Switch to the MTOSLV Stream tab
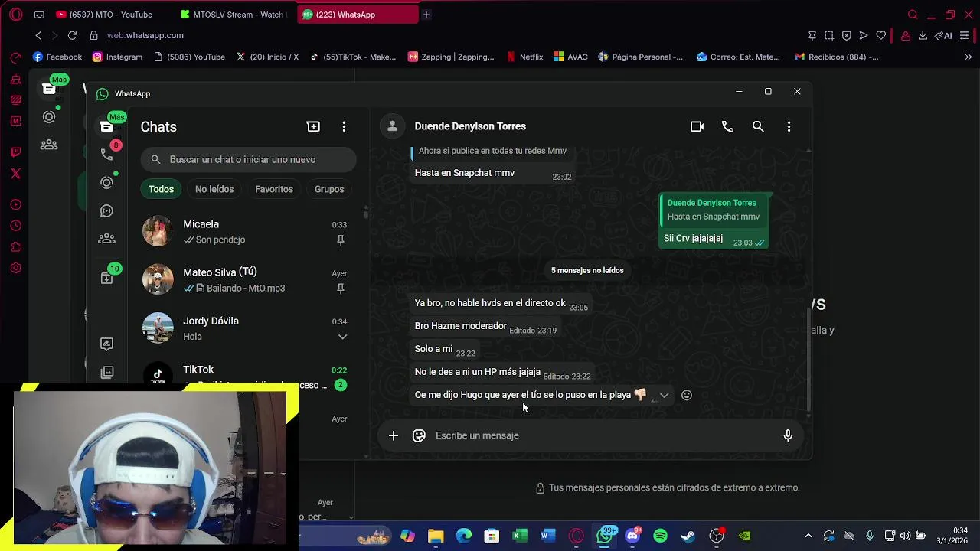980x551 pixels. pyautogui.click(x=234, y=15)
